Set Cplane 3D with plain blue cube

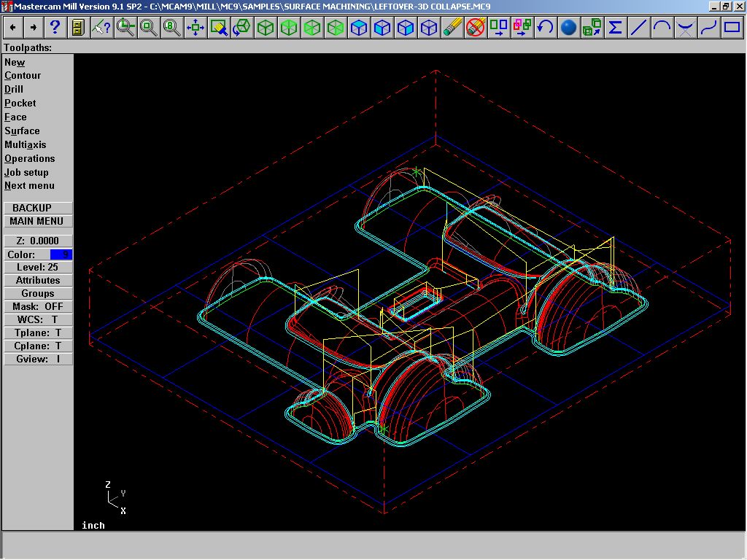(429, 28)
